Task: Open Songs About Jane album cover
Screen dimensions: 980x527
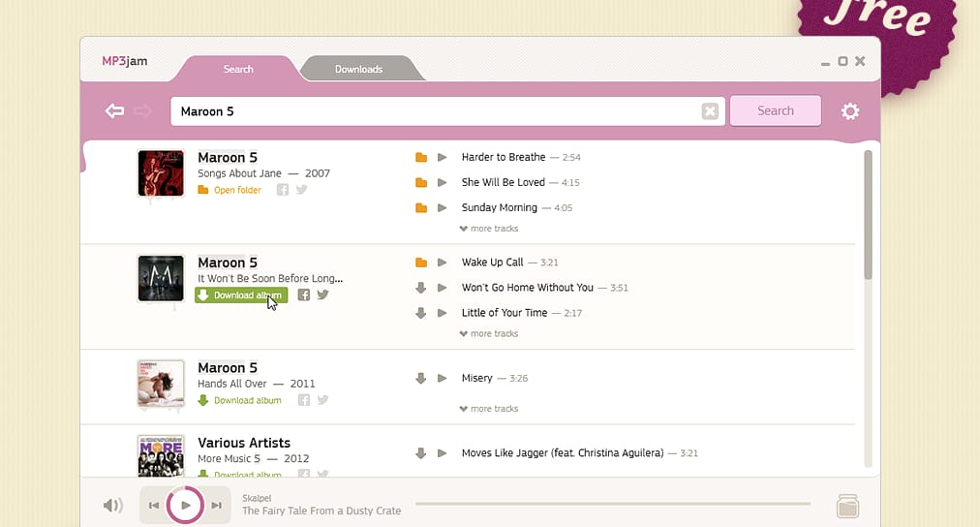Action: pyautogui.click(x=161, y=173)
